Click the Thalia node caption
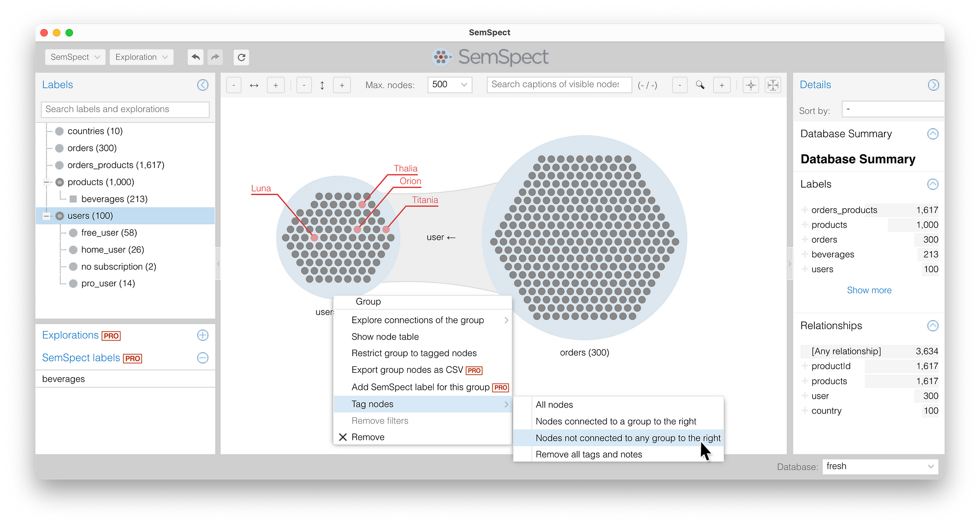The width and height of the screenshot is (980, 526). point(406,168)
